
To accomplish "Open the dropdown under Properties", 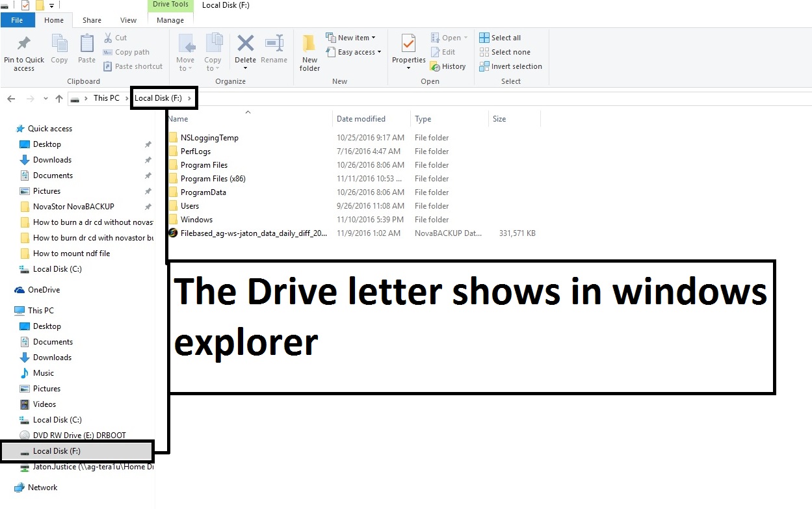I will click(x=408, y=68).
